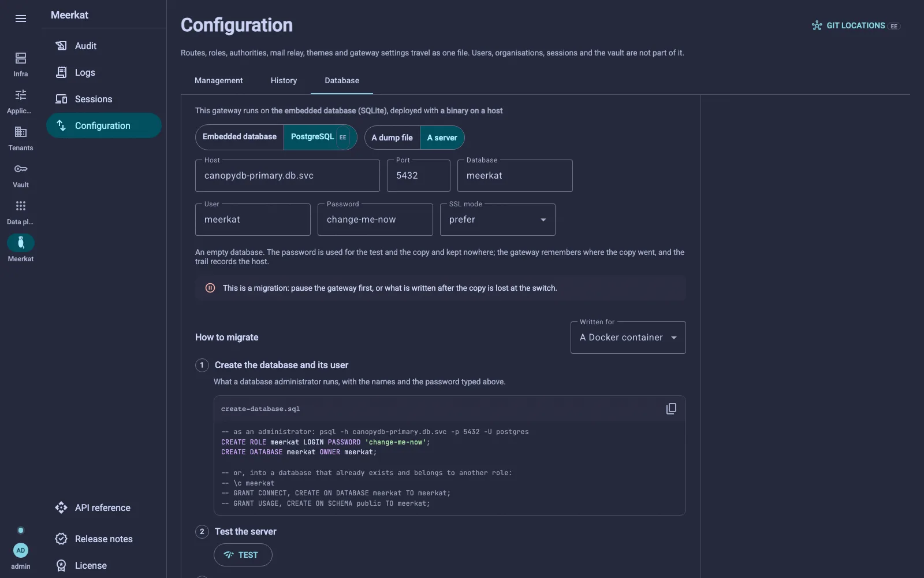This screenshot has width=924, height=578.
Task: Open Audit in the sidebar
Action: (104, 46)
